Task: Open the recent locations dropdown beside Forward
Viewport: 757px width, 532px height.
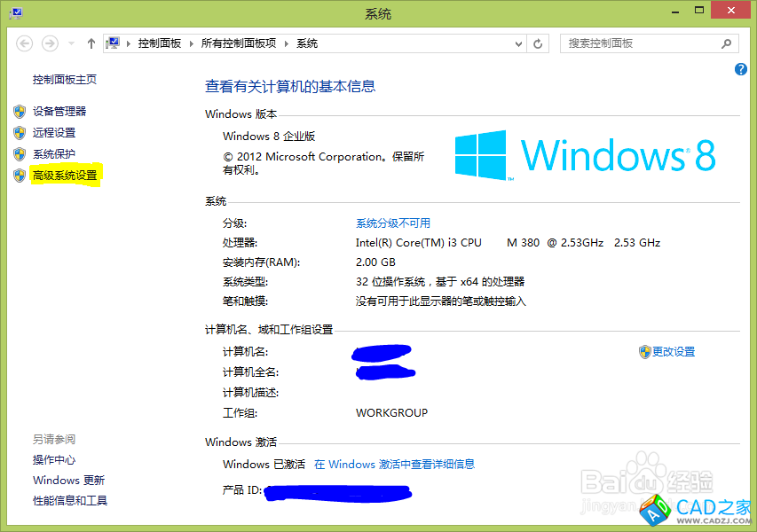Action: (70, 43)
